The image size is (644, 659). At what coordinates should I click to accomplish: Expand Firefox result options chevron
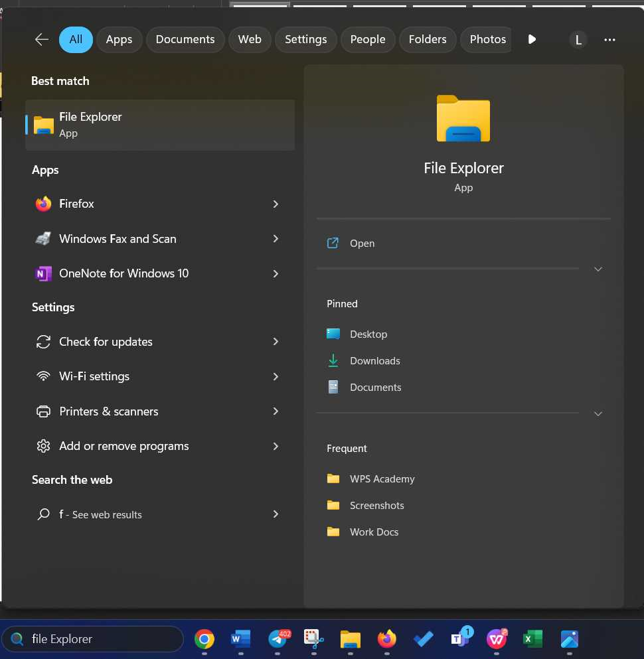(276, 204)
